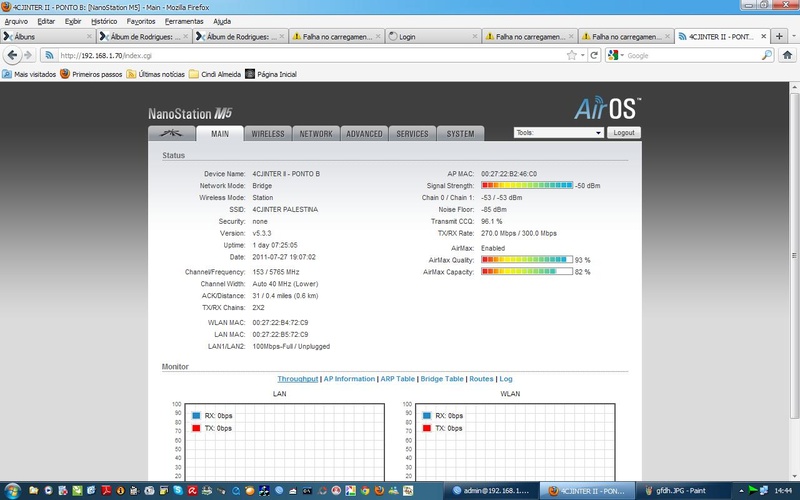Open Skype from the taskbar
Image resolution: width=800 pixels, height=500 pixels.
coord(178,490)
